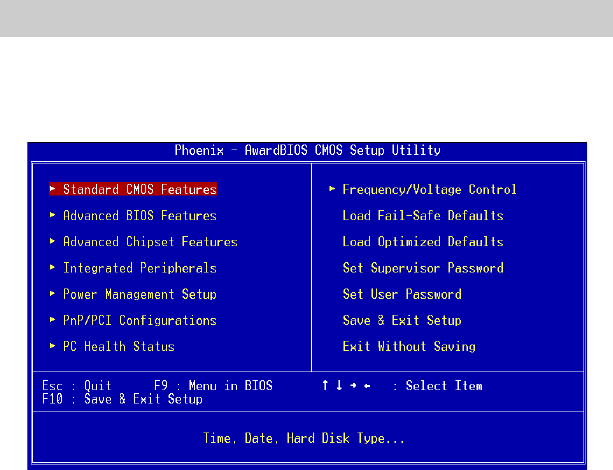Click the 'Select Item' legend text
This screenshot has height=470, width=613.
444,386
